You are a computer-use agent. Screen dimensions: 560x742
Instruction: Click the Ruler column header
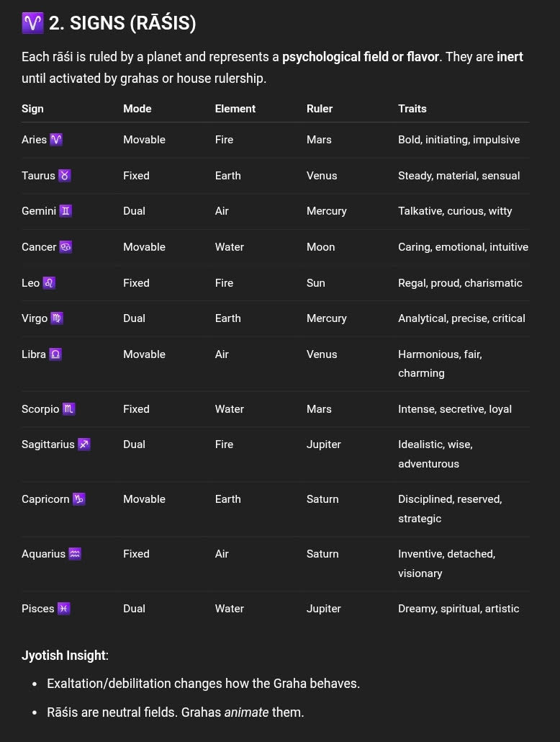click(x=320, y=109)
